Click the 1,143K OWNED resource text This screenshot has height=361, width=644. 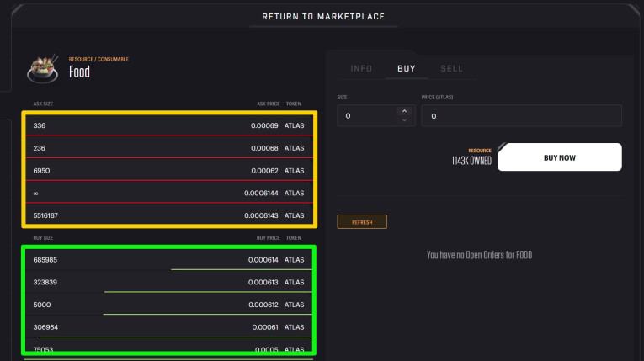point(471,161)
